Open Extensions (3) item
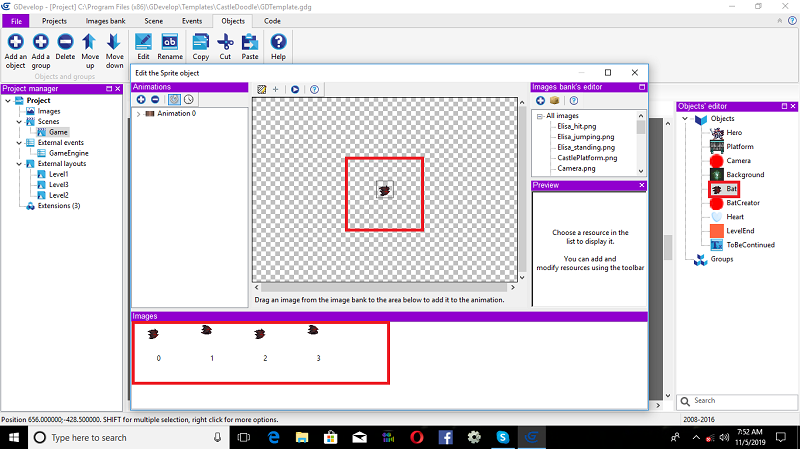Screen dimensions: 800x449 click(59, 206)
